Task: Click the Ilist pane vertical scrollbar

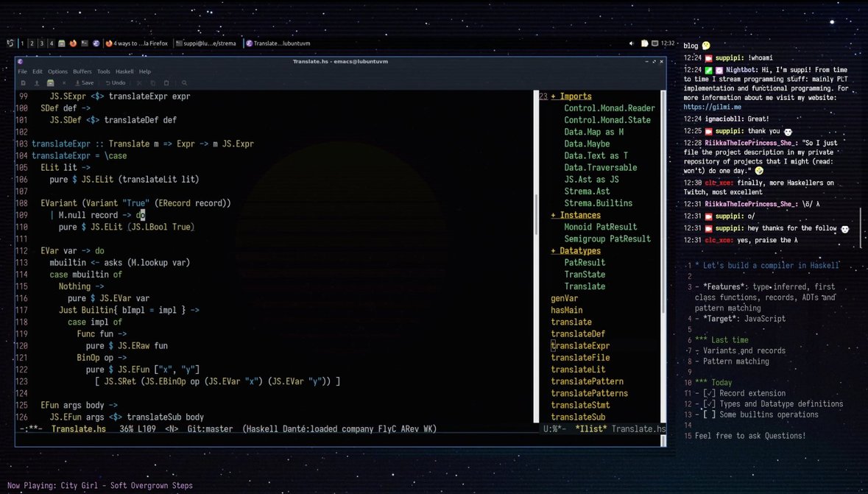Action: [663, 258]
